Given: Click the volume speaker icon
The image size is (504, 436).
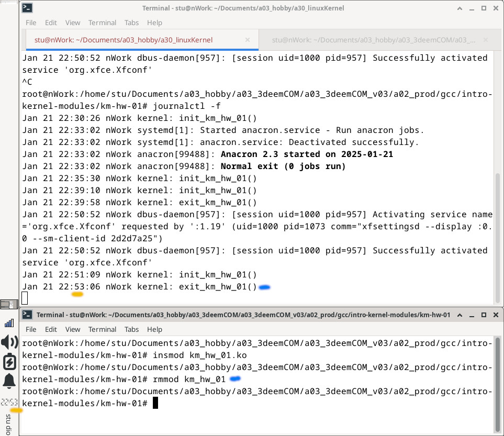Looking at the screenshot, I should click(9, 342).
